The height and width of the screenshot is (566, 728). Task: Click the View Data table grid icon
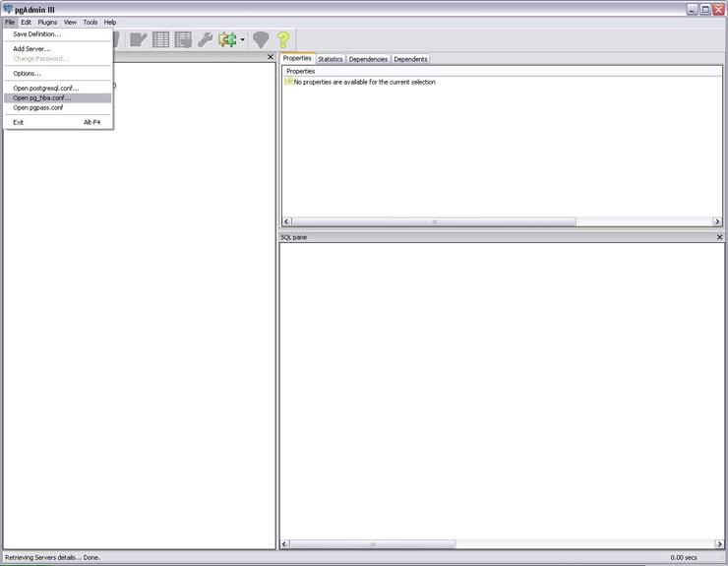point(160,40)
